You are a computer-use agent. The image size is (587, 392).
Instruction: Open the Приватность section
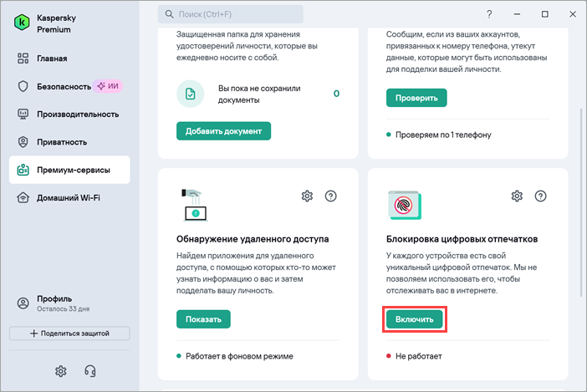[69, 142]
